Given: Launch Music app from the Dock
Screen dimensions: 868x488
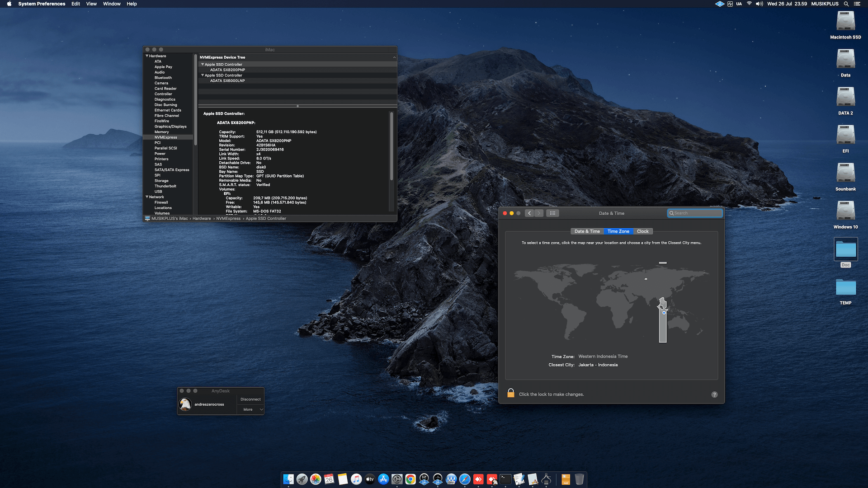Looking at the screenshot, I should pyautogui.click(x=356, y=479).
